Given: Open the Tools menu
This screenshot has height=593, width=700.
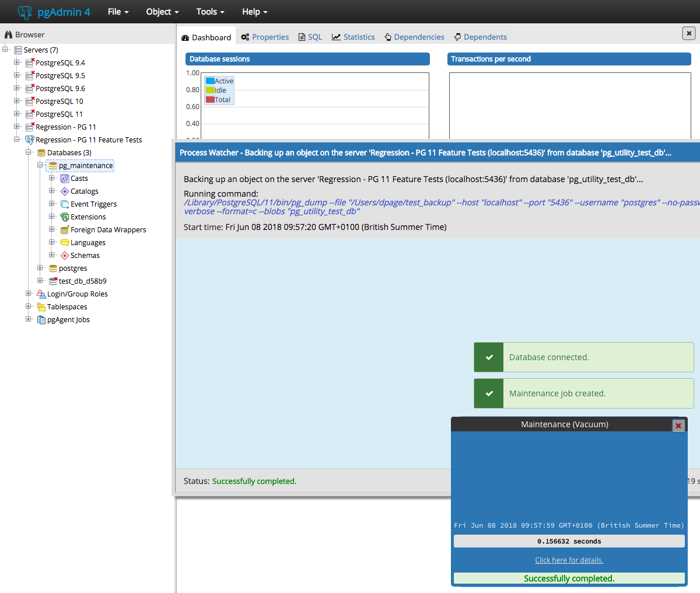Looking at the screenshot, I should (210, 12).
